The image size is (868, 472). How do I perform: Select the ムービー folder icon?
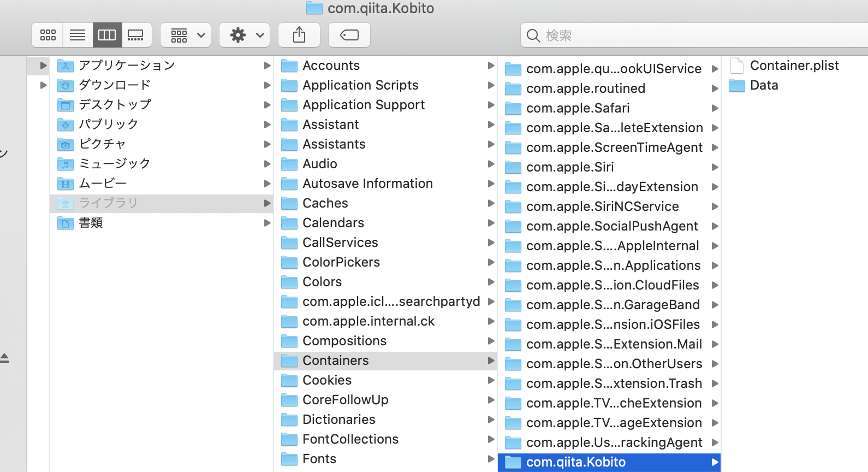[x=66, y=184]
